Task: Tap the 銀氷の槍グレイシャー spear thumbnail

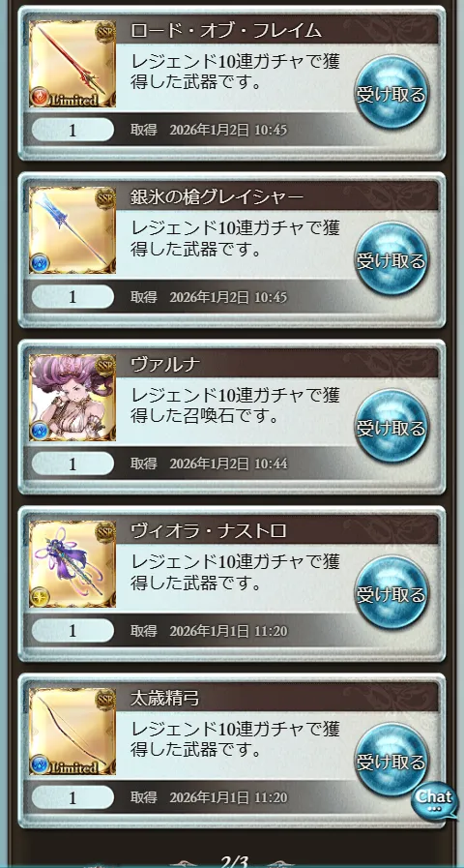Action: tap(72, 230)
